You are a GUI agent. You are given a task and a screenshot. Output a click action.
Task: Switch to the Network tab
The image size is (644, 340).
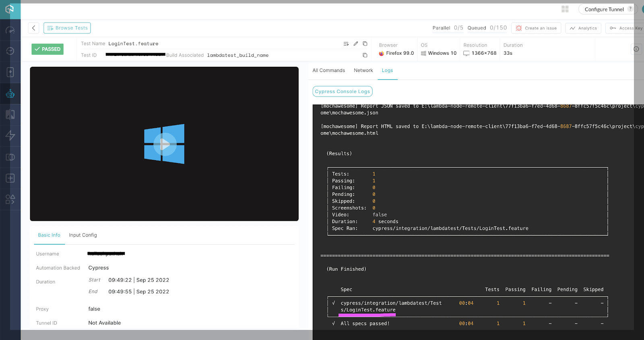(363, 70)
